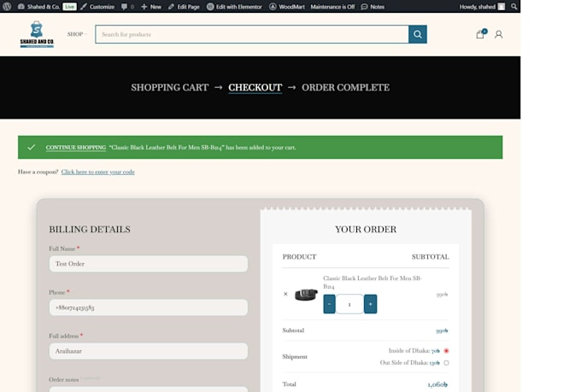Screen dimensions: 581x392
Task: Open Customize in admin bar
Action: coord(97,7)
